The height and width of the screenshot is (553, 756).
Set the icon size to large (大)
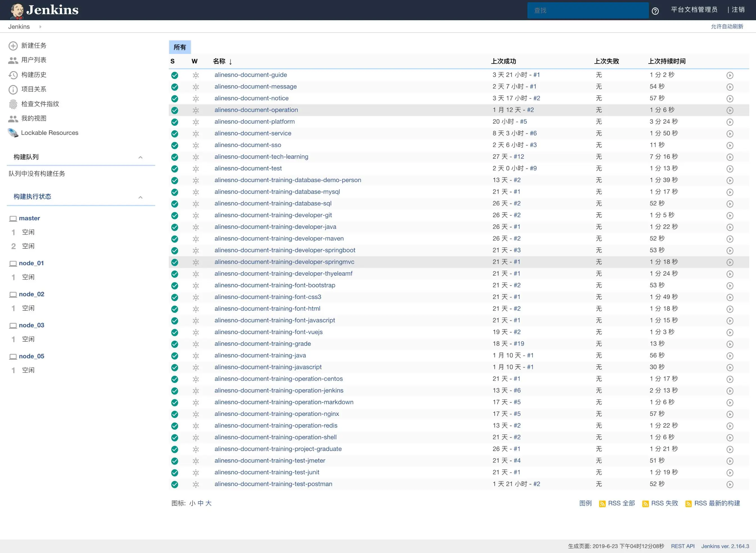(x=208, y=503)
